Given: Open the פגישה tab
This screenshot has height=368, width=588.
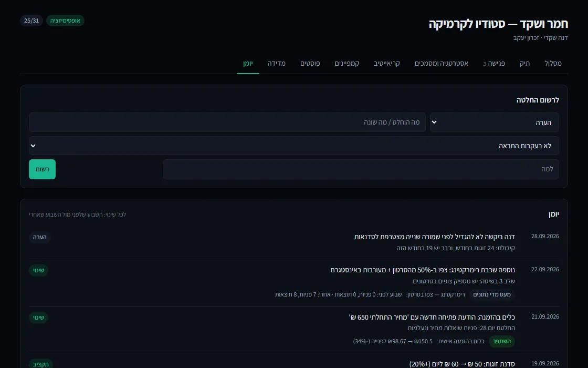Looking at the screenshot, I should pyautogui.click(x=494, y=63).
